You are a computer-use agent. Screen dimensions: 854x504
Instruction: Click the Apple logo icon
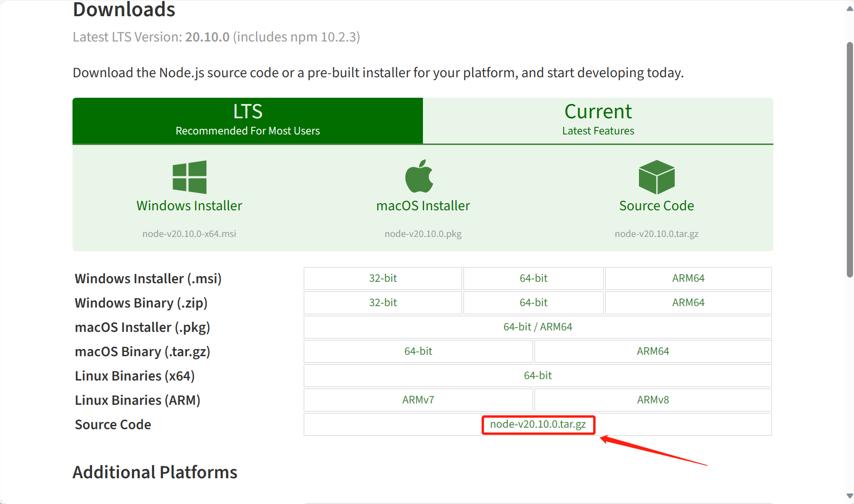pos(419,176)
